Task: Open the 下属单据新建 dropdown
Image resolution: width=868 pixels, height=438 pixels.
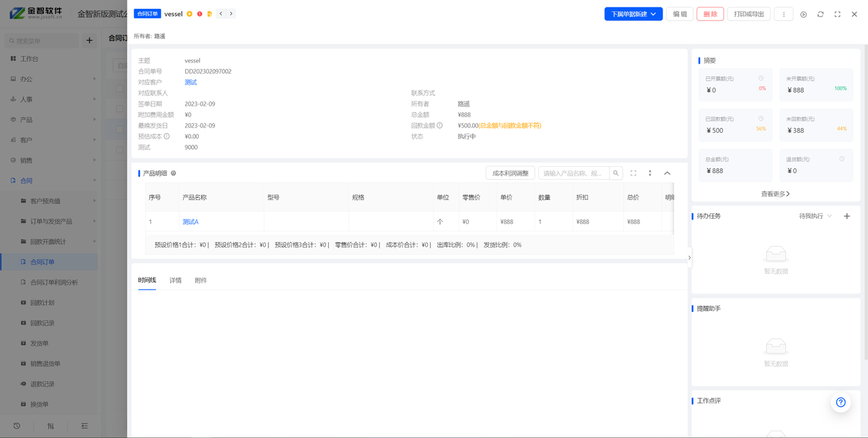Action: point(633,14)
